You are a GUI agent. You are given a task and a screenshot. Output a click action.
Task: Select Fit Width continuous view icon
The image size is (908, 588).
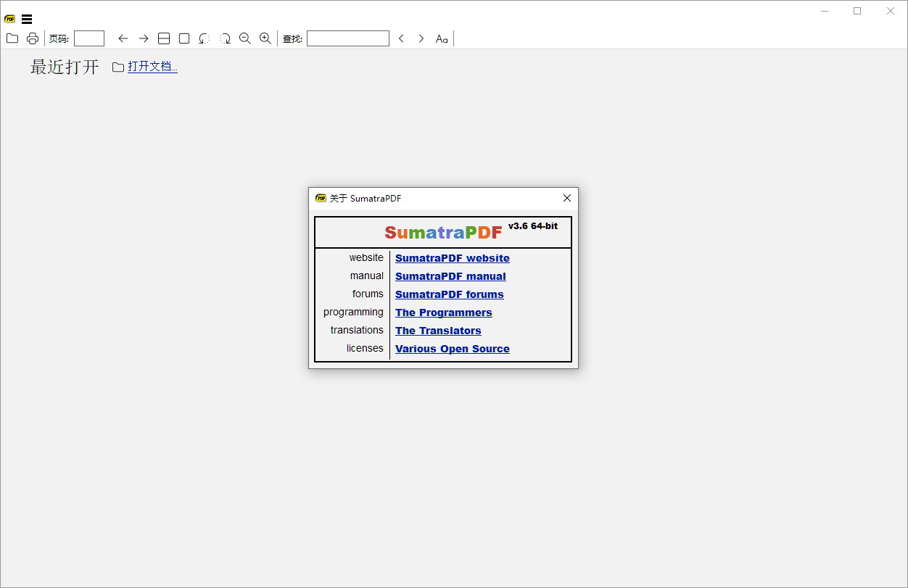[x=164, y=38]
